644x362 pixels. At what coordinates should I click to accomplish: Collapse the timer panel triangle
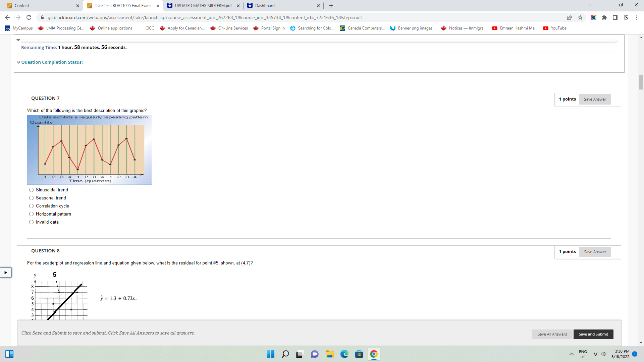point(18,40)
